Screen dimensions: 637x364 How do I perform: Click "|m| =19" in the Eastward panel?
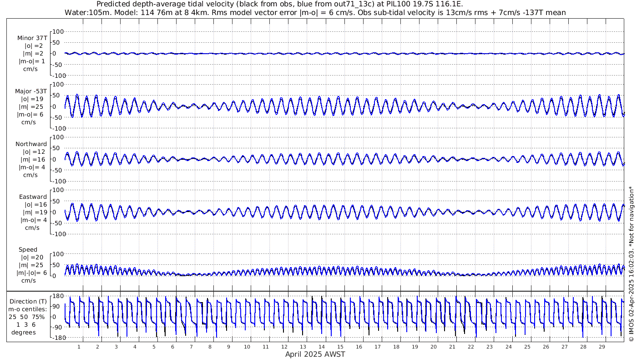pyautogui.click(x=34, y=212)
